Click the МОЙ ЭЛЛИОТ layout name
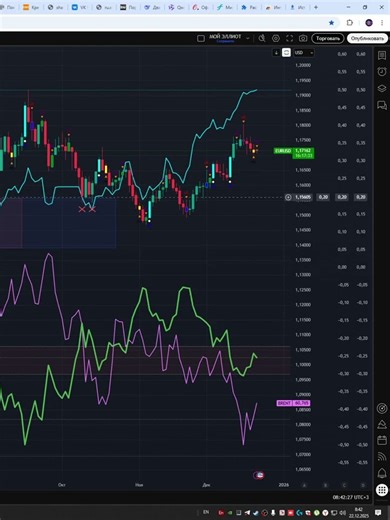The height and width of the screenshot is (520, 390). (x=225, y=37)
